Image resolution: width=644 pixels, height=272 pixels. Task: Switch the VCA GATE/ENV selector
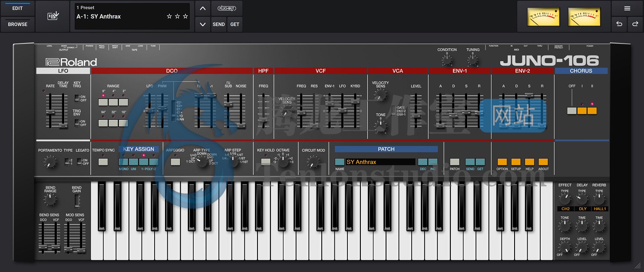[x=394, y=111]
